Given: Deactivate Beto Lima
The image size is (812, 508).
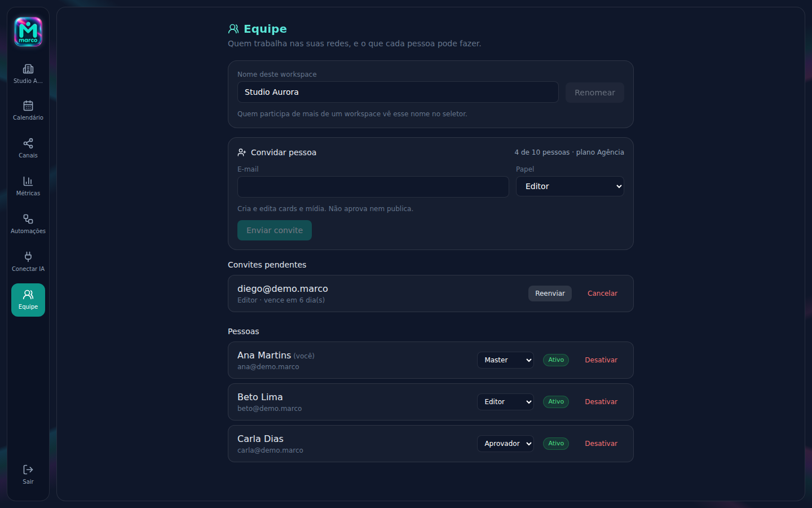Looking at the screenshot, I should point(601,402).
